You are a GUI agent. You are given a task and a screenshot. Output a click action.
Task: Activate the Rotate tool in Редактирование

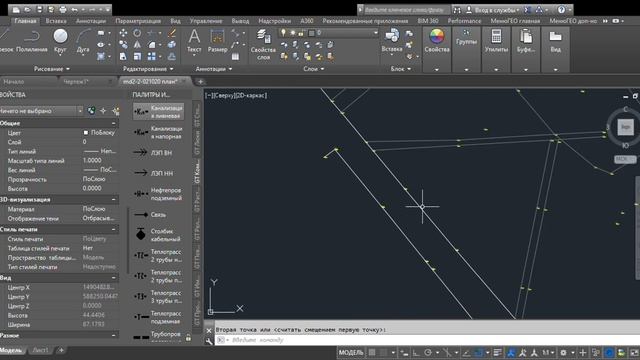pos(137,33)
